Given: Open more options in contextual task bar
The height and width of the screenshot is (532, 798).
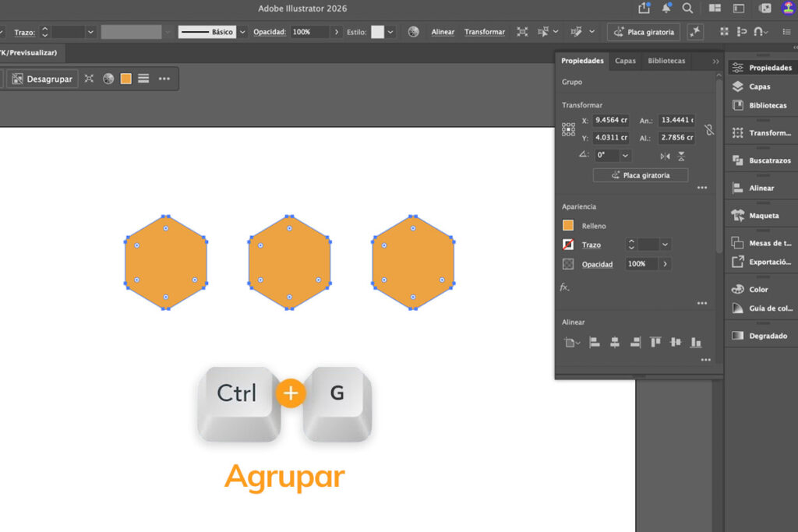Looking at the screenshot, I should 164,79.
